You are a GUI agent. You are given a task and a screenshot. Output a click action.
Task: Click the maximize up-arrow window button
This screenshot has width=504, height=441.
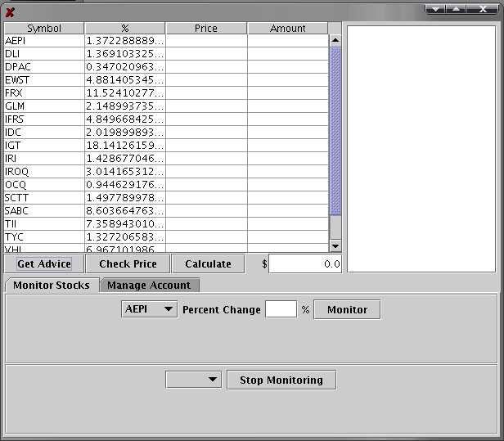(456, 9)
